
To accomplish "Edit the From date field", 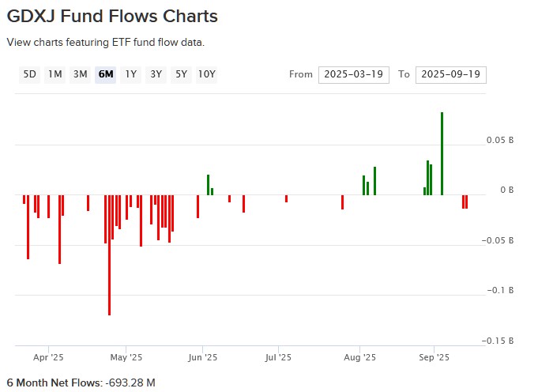I will click(x=354, y=74).
